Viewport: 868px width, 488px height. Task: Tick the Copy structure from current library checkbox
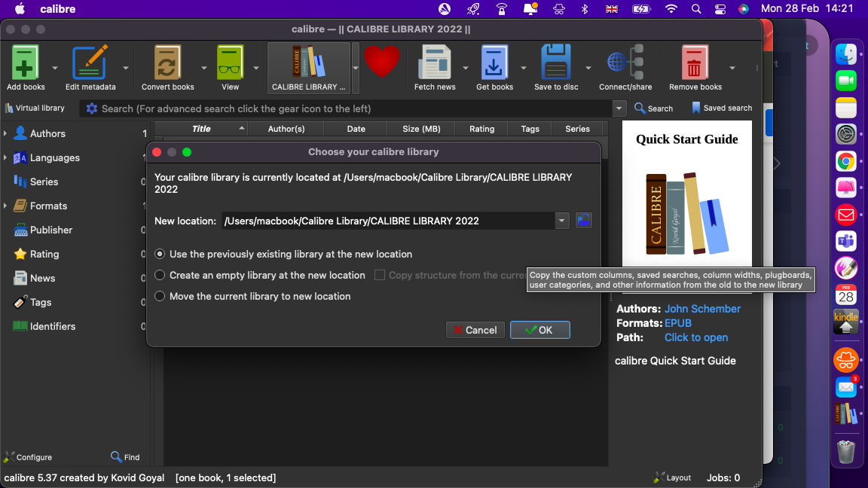[x=380, y=275]
